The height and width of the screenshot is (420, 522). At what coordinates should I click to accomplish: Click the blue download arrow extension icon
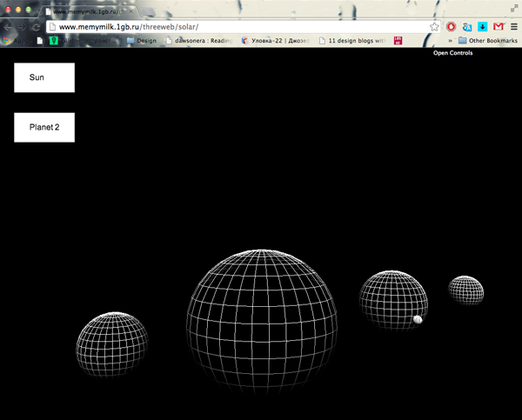coord(482,27)
